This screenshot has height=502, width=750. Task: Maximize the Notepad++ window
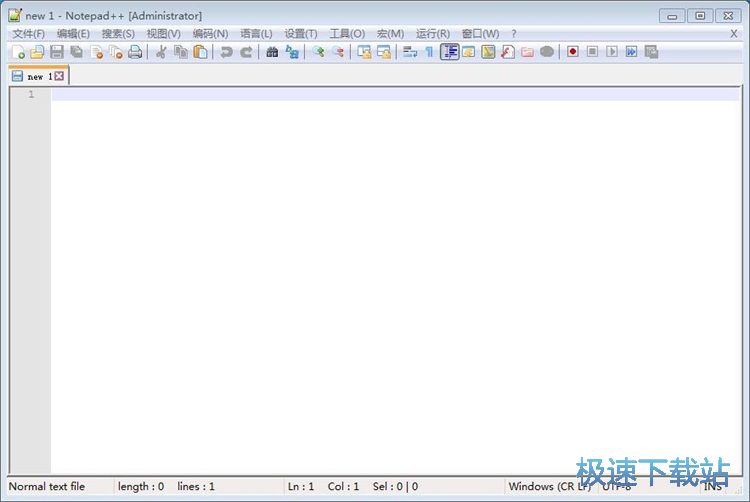click(700, 16)
